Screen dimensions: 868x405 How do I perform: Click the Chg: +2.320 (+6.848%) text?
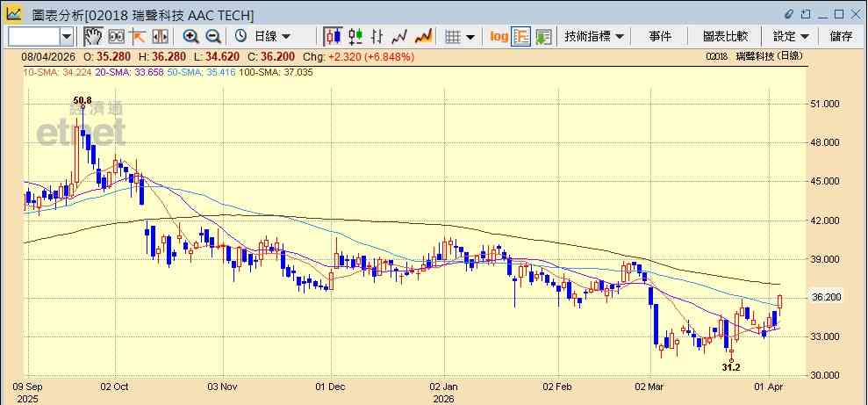click(359, 56)
